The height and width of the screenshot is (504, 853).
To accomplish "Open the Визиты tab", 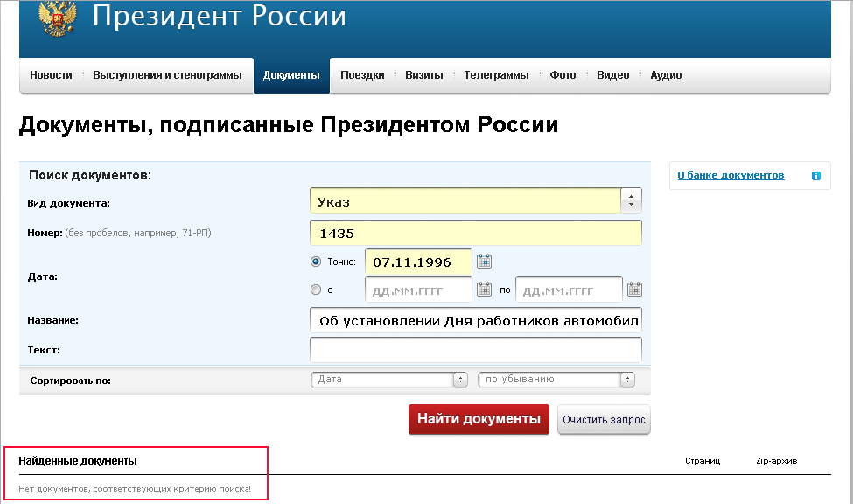I will click(x=423, y=75).
